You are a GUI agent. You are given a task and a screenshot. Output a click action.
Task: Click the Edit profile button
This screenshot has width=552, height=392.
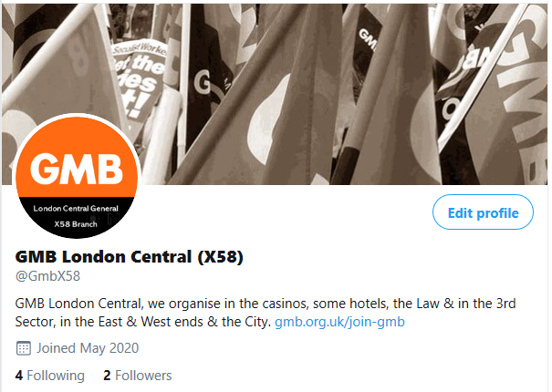tap(483, 212)
